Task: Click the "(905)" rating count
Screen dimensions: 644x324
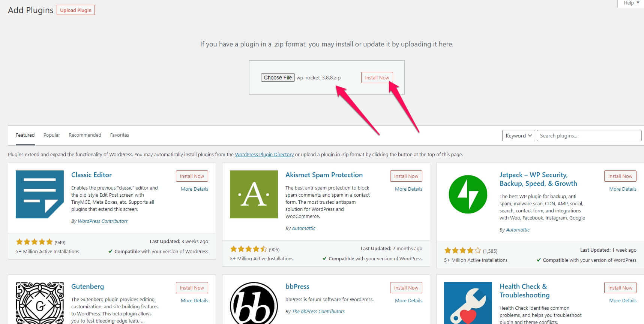Action: (274, 249)
